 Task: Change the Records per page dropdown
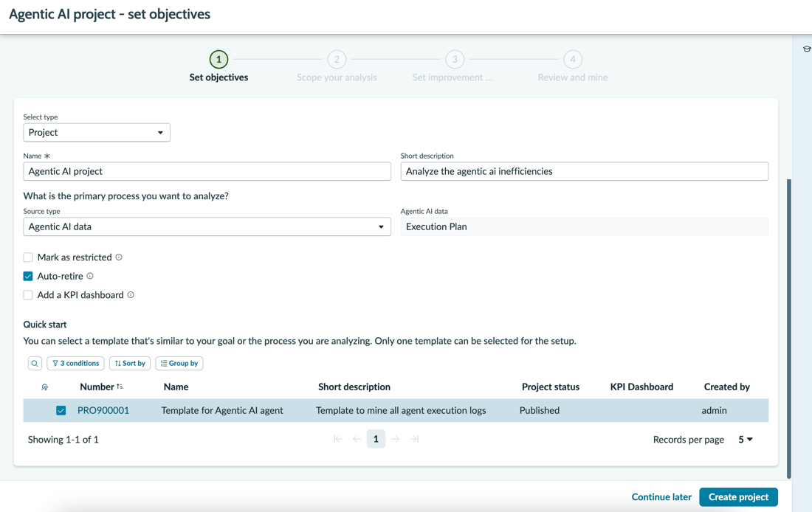pos(746,440)
